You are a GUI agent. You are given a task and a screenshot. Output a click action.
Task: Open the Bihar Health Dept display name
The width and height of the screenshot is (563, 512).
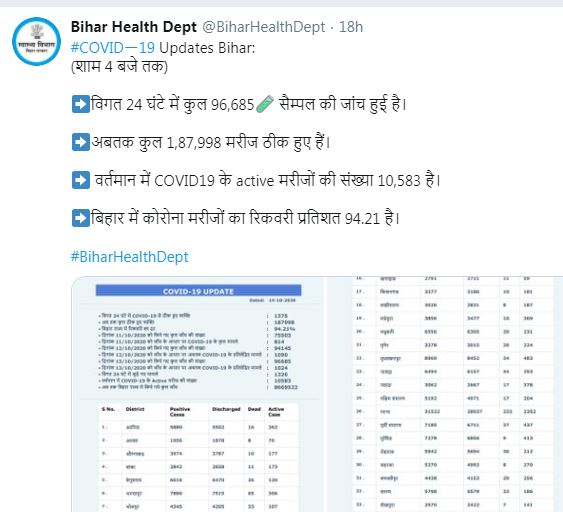[134, 27]
